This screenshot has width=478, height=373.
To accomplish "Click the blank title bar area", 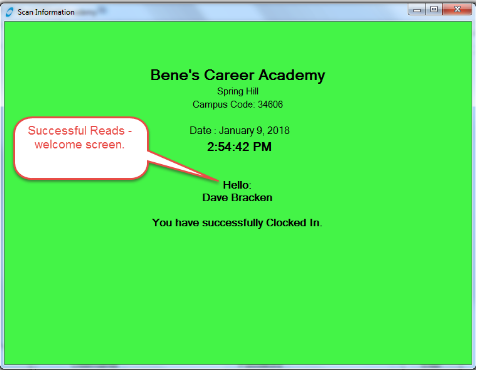I will pos(240,12).
